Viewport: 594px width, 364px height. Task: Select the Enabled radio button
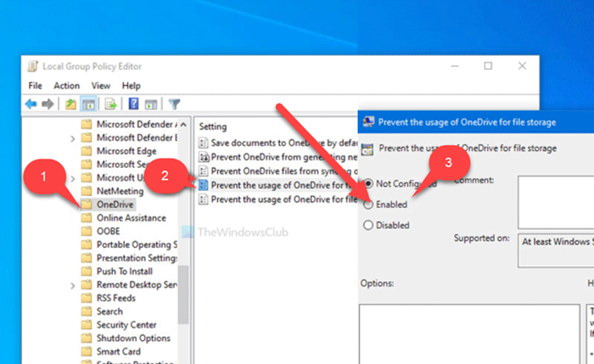coord(368,204)
